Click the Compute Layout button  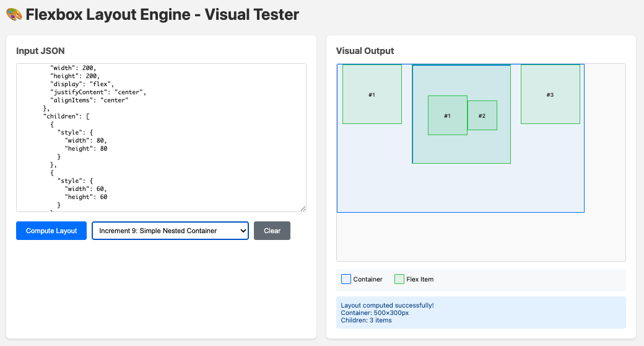[51, 231]
